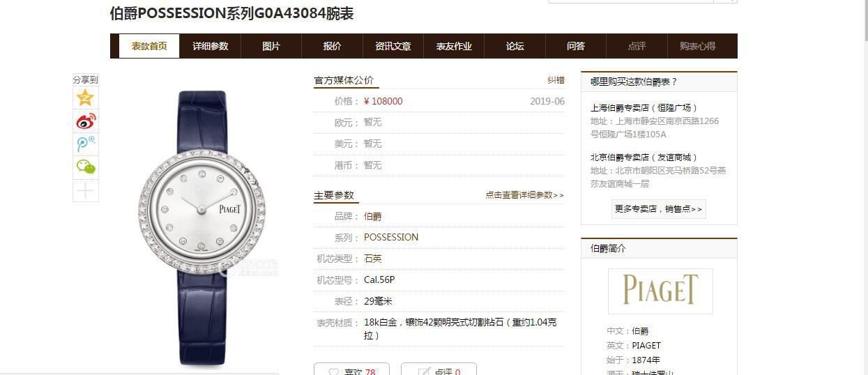
Task: Share to WeChat using green icon
Action: (86, 167)
